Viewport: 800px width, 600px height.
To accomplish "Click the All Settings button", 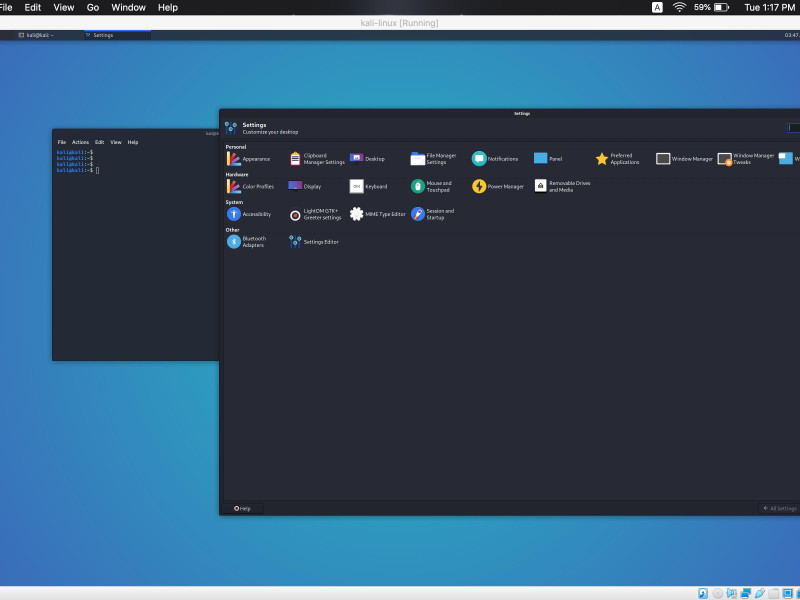I will pos(780,508).
